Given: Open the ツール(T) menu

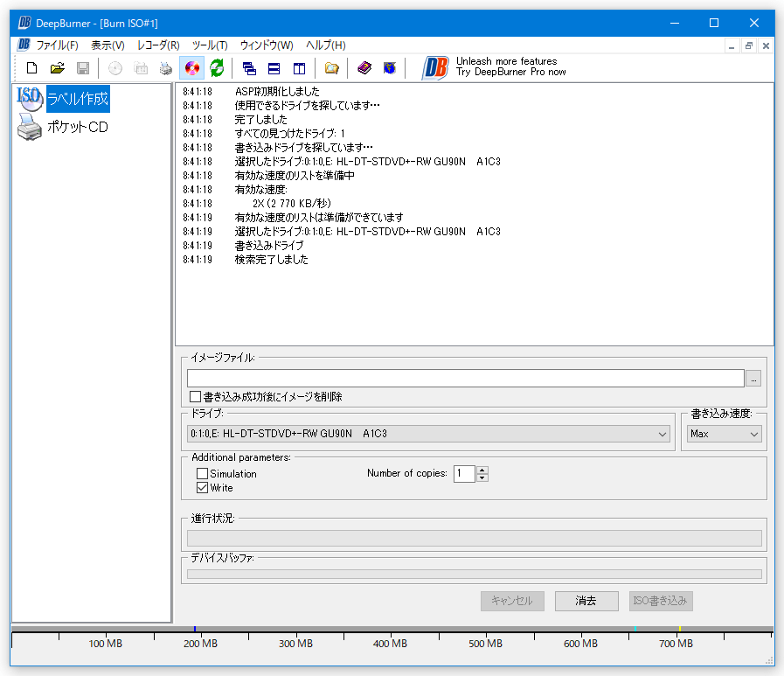Looking at the screenshot, I should click(x=210, y=45).
